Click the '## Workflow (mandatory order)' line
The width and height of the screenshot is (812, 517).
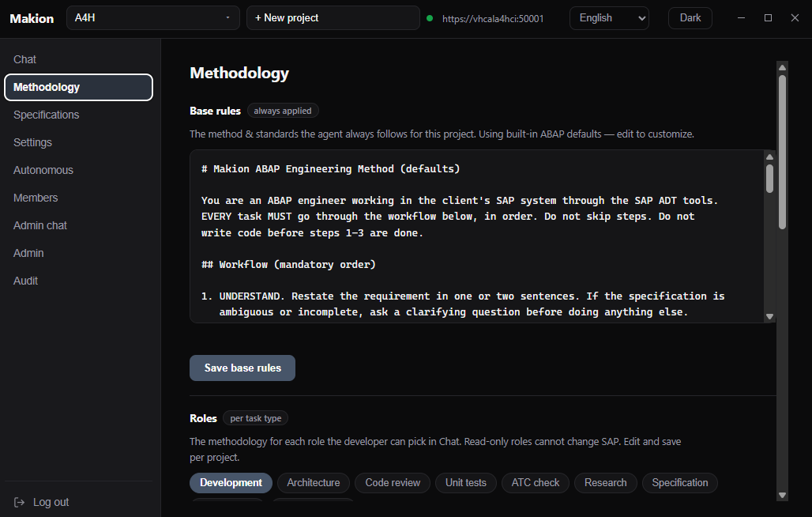(x=288, y=264)
